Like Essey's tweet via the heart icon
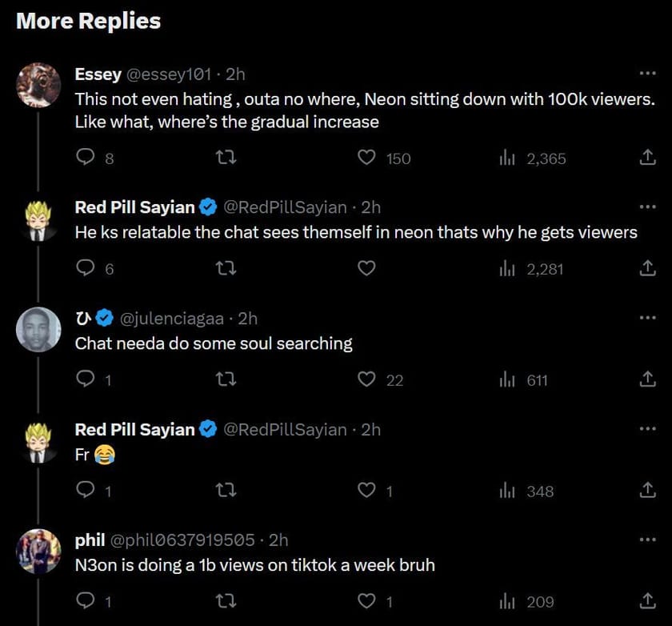The height and width of the screenshot is (626, 672). [x=367, y=158]
